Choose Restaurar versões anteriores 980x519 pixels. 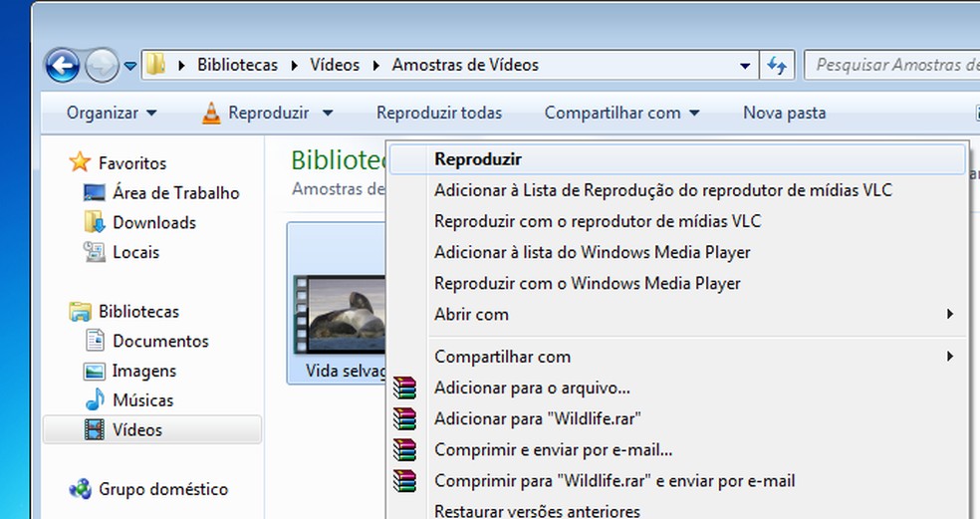[x=677, y=510]
